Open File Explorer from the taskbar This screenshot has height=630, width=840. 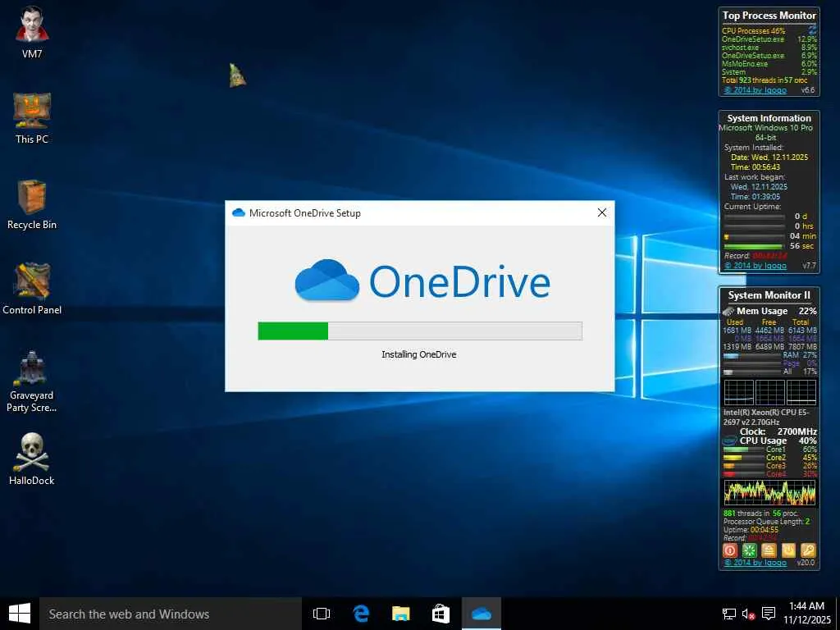pos(400,614)
